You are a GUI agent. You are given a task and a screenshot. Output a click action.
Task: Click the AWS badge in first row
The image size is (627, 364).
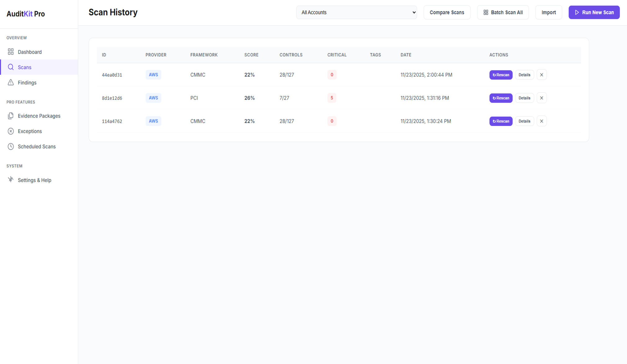(x=153, y=75)
